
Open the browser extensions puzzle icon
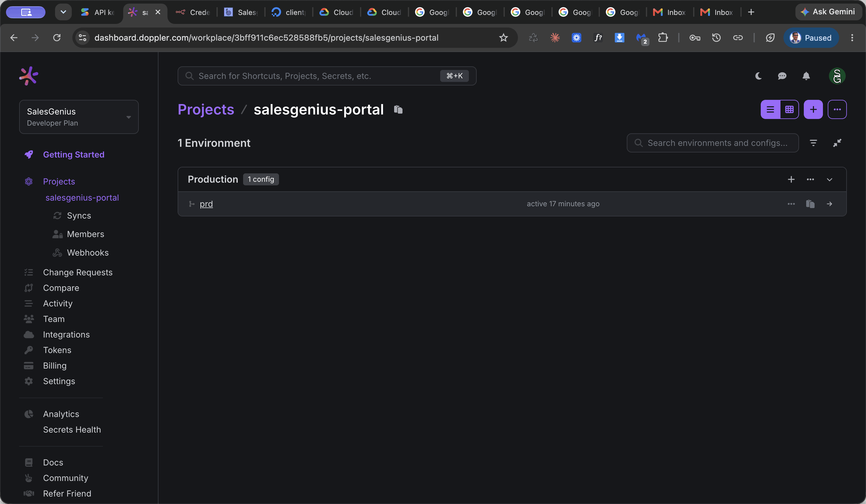[x=663, y=38]
